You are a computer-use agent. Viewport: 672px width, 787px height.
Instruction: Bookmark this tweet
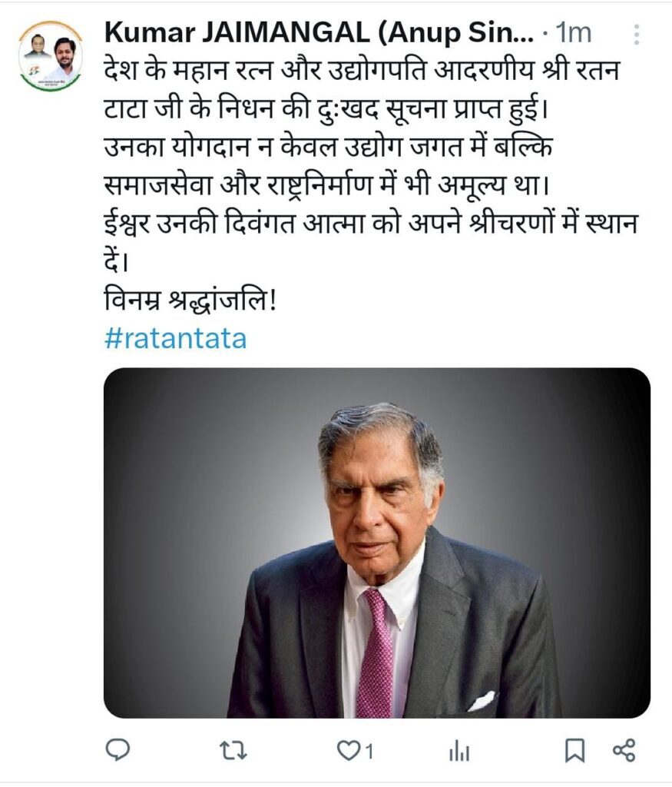(574, 750)
